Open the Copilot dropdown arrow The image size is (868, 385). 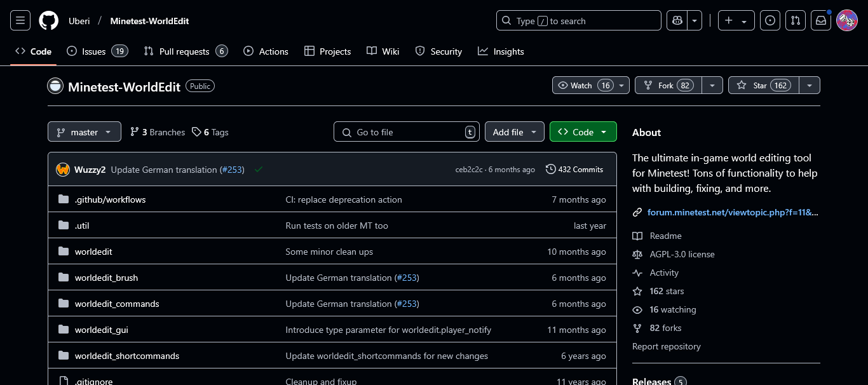click(695, 21)
